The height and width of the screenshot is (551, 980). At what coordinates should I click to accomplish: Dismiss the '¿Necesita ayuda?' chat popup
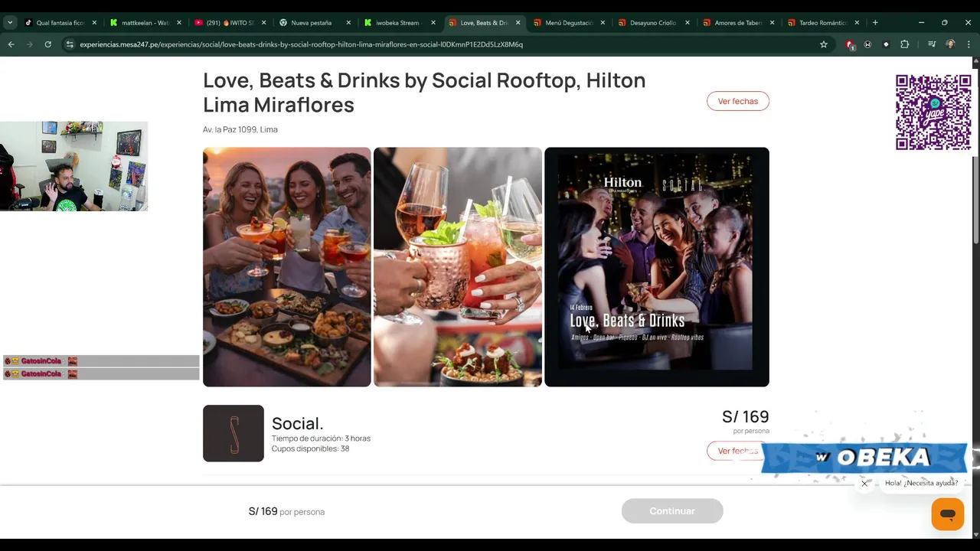point(864,484)
